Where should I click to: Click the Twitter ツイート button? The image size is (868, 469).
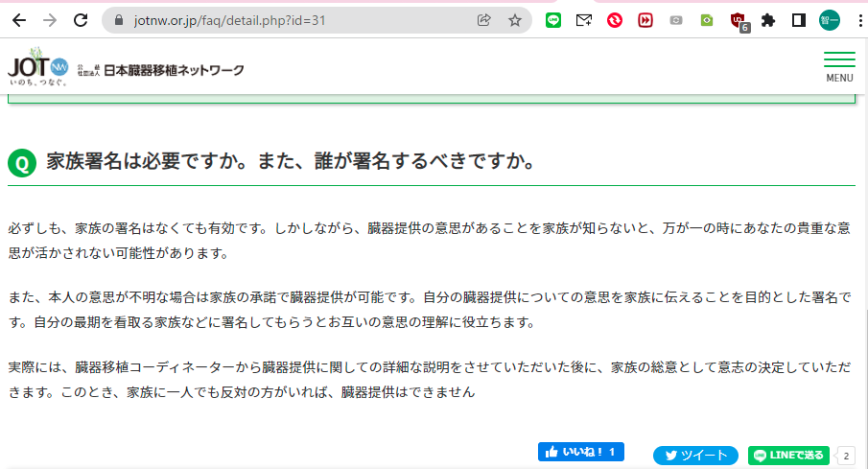point(695,456)
